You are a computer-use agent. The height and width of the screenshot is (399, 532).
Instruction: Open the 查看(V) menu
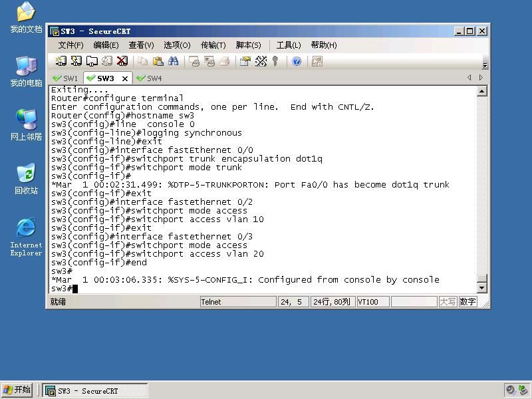tap(141, 45)
